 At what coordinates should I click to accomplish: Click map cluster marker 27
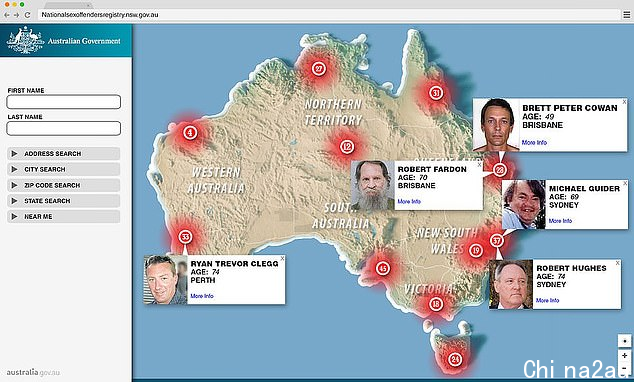point(319,68)
